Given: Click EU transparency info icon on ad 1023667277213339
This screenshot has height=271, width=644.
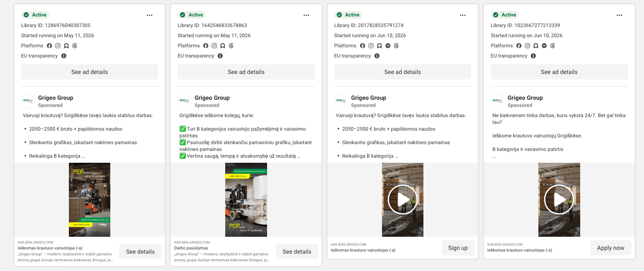Looking at the screenshot, I should coord(533,56).
